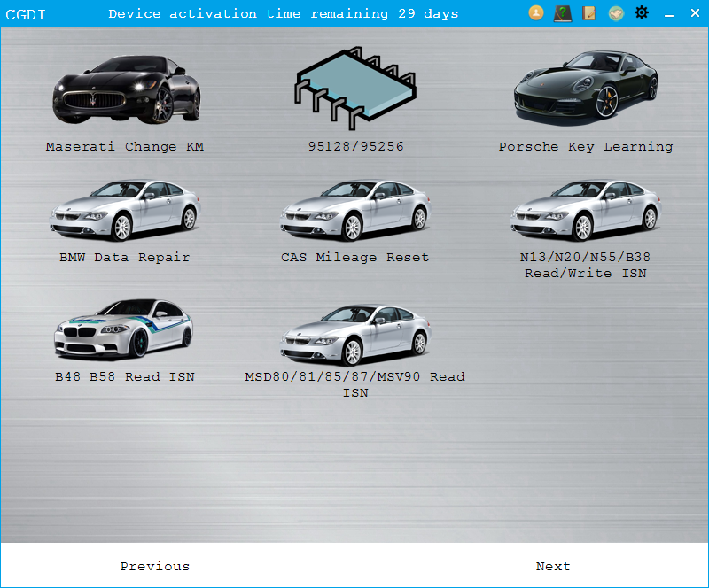The height and width of the screenshot is (588, 709).
Task: Select the 95128/95256 chip icon
Action: 355,88
